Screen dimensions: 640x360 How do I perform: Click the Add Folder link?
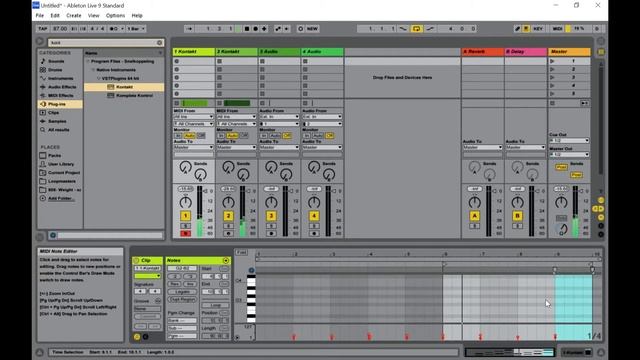click(x=61, y=198)
